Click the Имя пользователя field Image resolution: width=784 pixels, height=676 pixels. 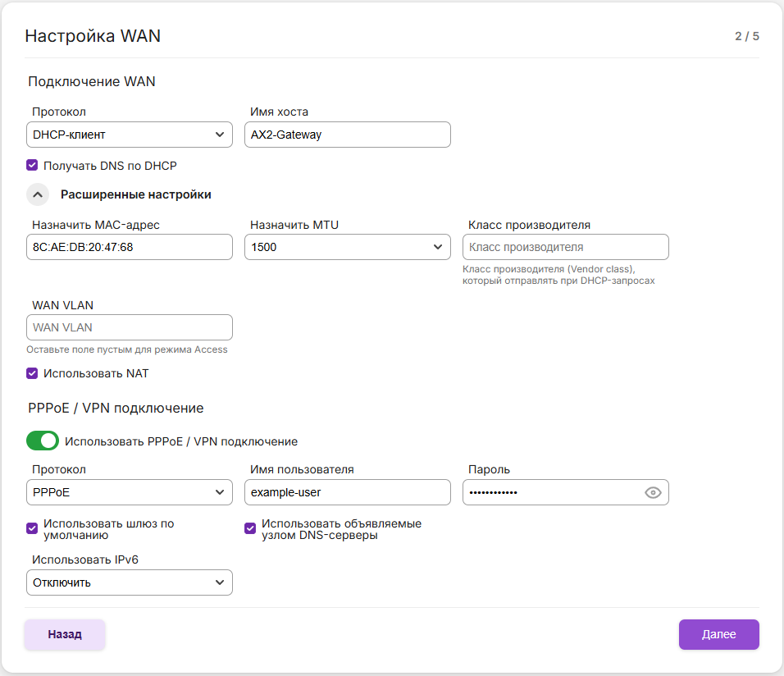click(x=348, y=492)
